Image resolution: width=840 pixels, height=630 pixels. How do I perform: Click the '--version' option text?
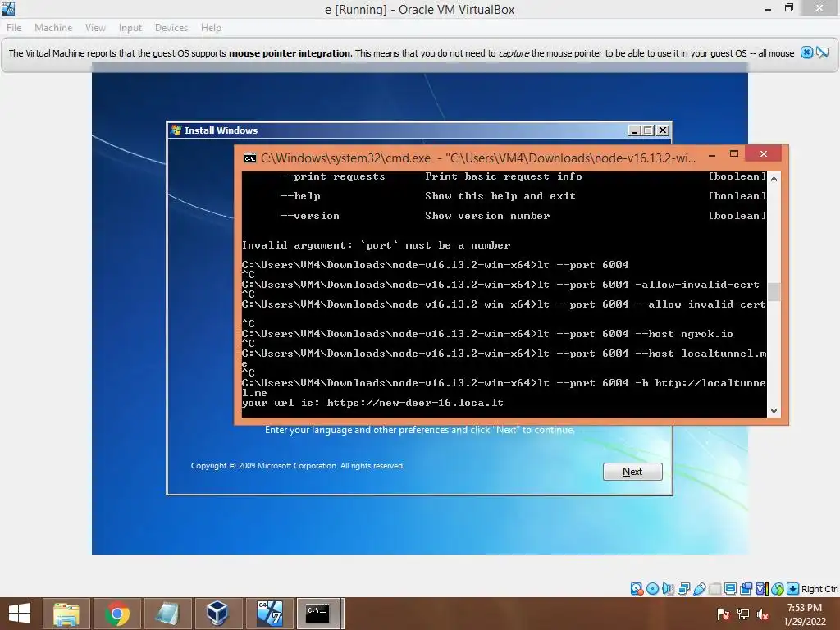tap(309, 216)
